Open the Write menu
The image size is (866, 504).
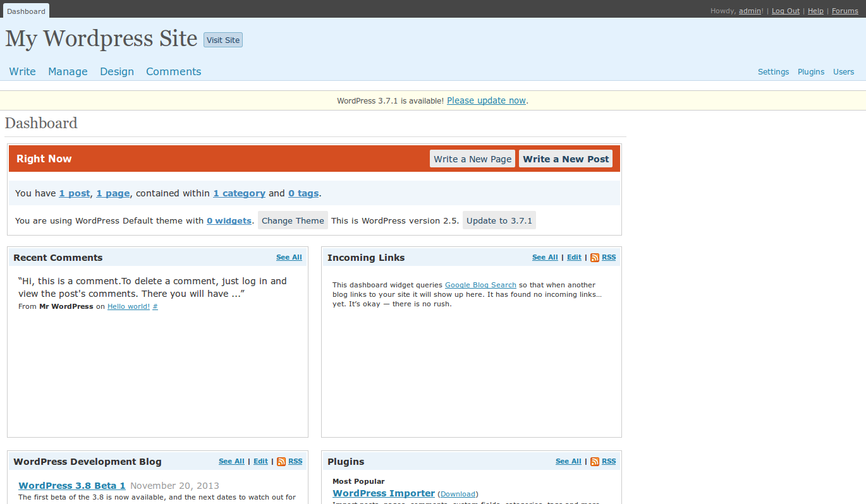pyautogui.click(x=23, y=71)
